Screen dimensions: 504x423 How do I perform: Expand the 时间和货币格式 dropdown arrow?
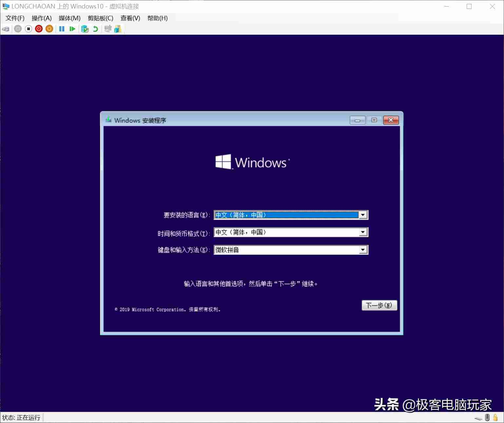tap(363, 232)
